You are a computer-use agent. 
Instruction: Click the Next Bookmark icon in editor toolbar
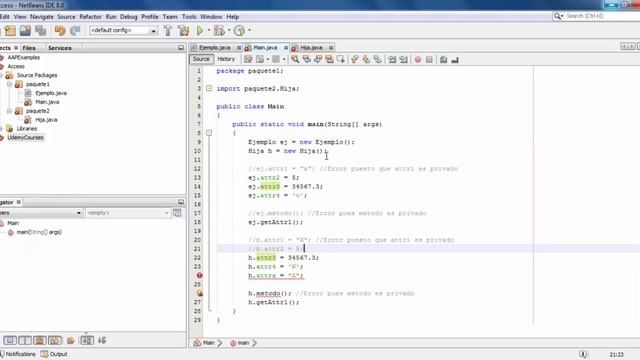(x=366, y=60)
